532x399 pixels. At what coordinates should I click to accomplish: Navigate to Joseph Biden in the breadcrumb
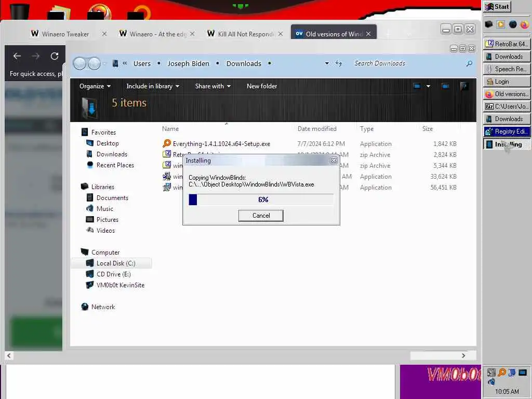click(188, 63)
